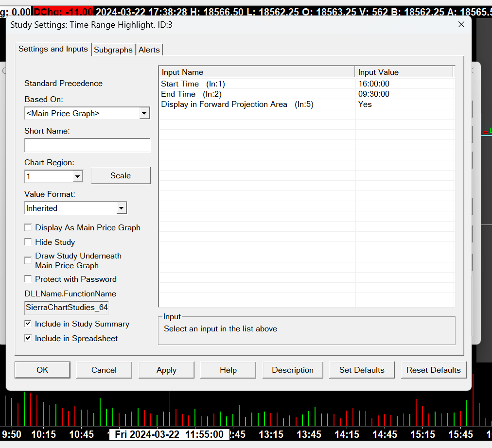Click the Input Name column header

pyautogui.click(x=257, y=72)
